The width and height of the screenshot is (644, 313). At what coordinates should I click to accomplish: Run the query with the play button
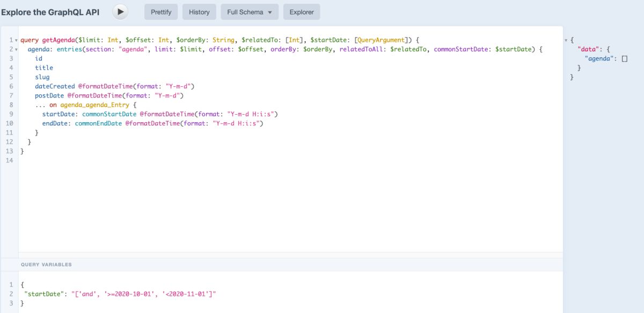[120, 12]
